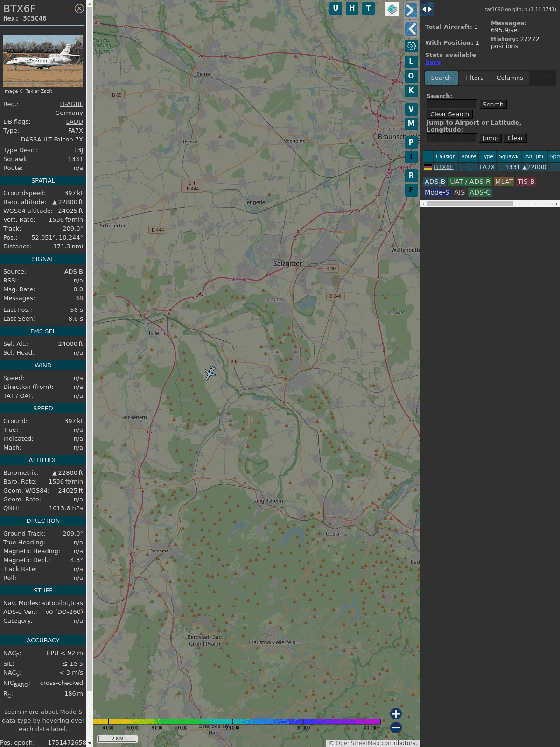Click the FA7X type cell in table

click(x=487, y=167)
